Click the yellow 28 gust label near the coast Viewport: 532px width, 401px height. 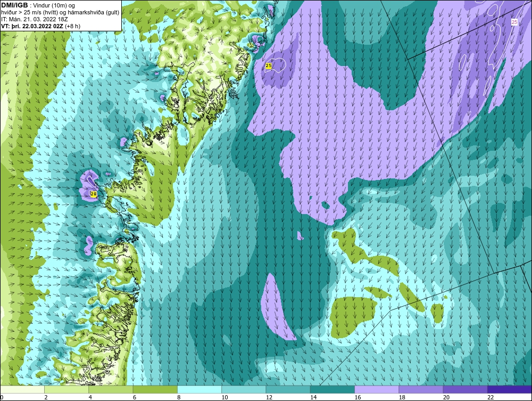click(94, 194)
